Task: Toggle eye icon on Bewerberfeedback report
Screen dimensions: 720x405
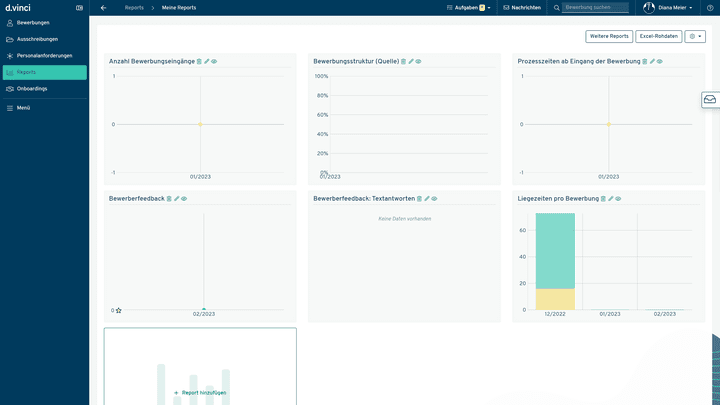Action: coord(184,198)
